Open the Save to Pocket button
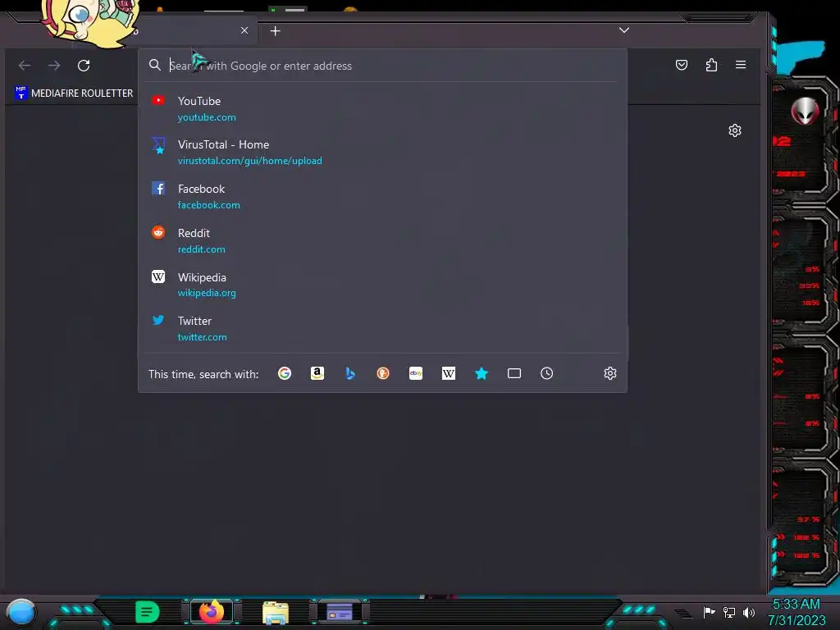The height and width of the screenshot is (630, 840). coord(682,65)
